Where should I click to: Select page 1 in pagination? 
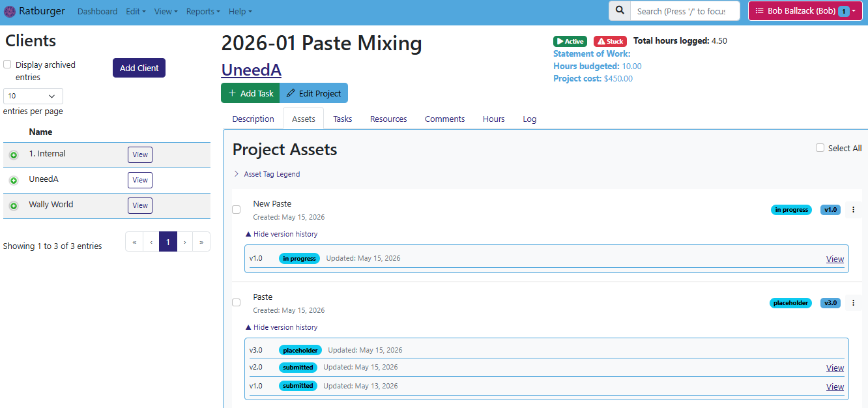pos(168,242)
